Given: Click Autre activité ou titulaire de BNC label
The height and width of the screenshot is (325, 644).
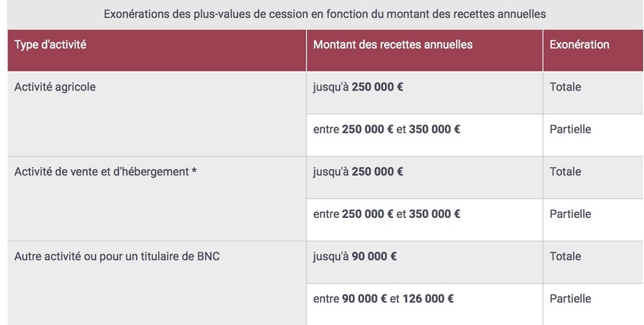Looking at the screenshot, I should click(x=117, y=256).
